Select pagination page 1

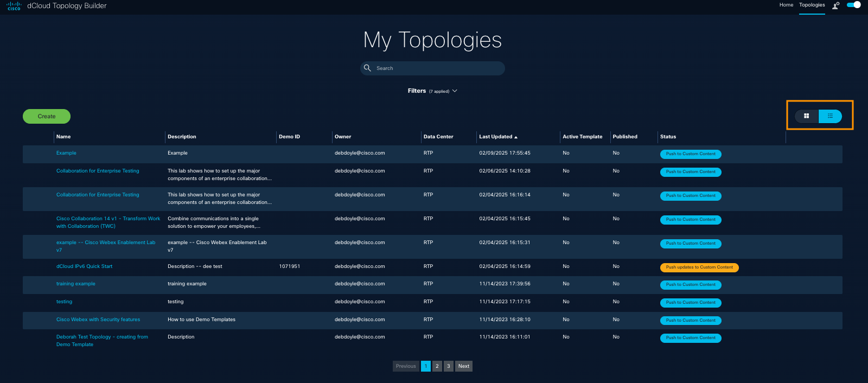coord(426,366)
